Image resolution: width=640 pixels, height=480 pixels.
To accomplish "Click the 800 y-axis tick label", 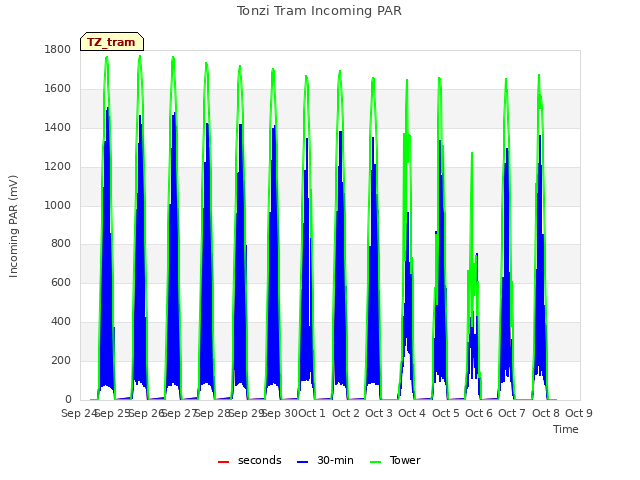I will pos(61,244).
